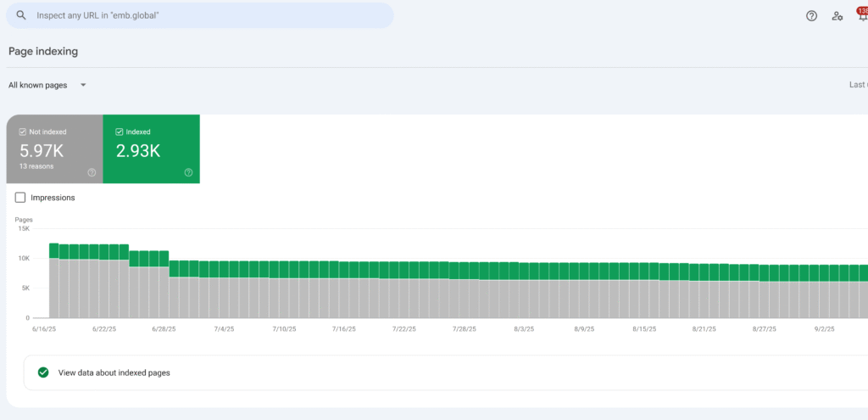
Task: Click the 8/27/25 date axis label
Action: pyautogui.click(x=764, y=329)
